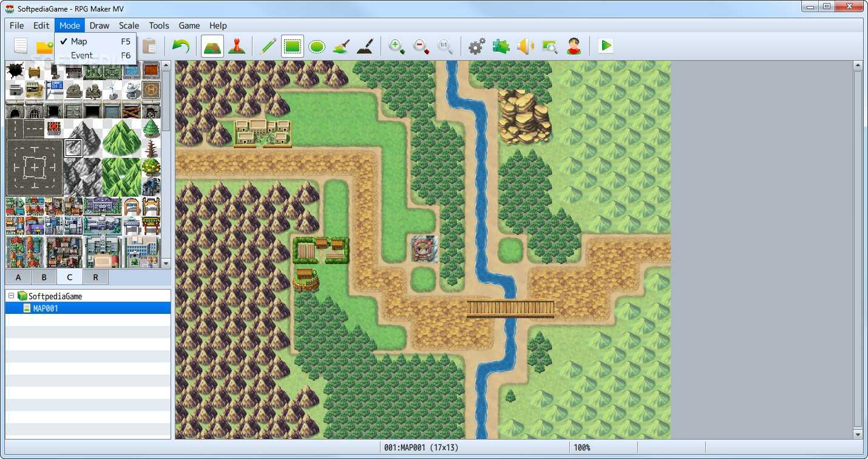Viewport: 868px width, 459px height.
Task: Click the Undo arrow icon
Action: click(180, 46)
